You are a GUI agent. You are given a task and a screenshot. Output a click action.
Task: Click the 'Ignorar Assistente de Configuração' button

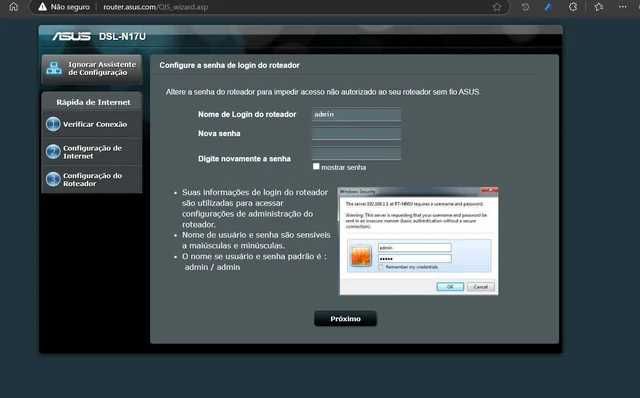click(92, 69)
